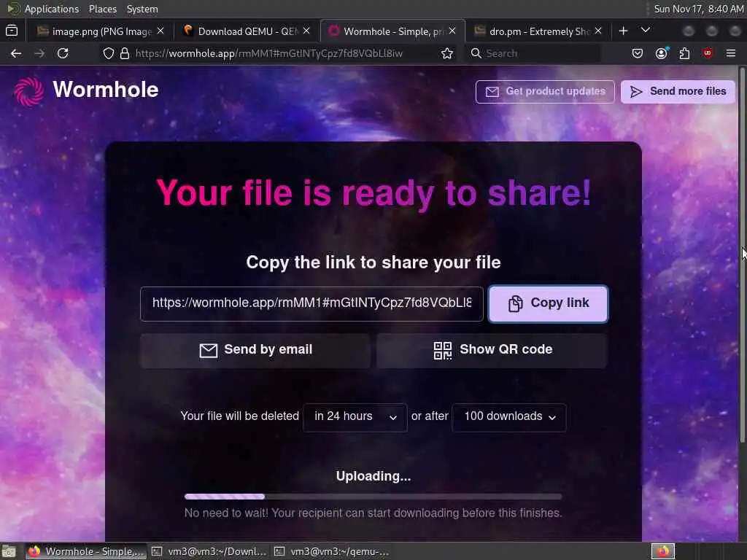Open the Applications menu

point(52,9)
